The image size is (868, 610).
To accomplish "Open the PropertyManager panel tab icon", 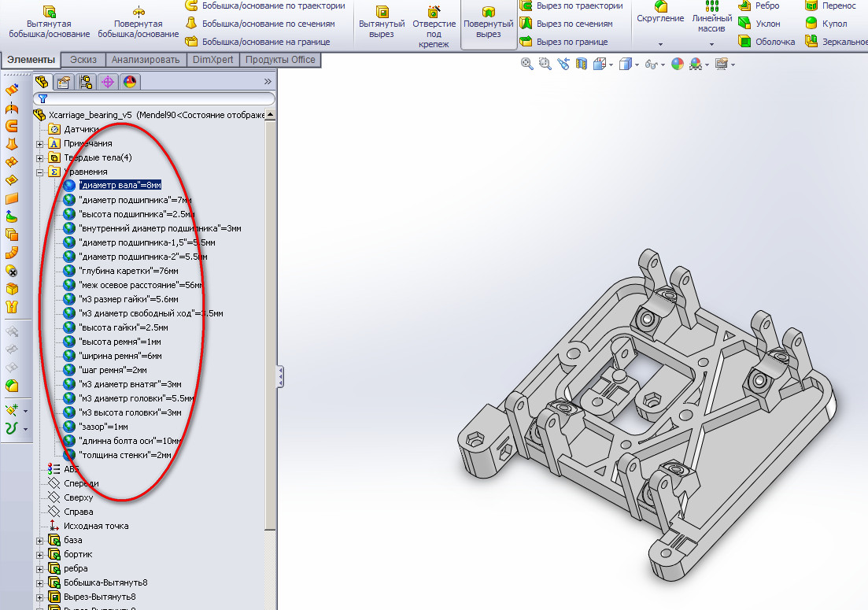I will tap(64, 81).
